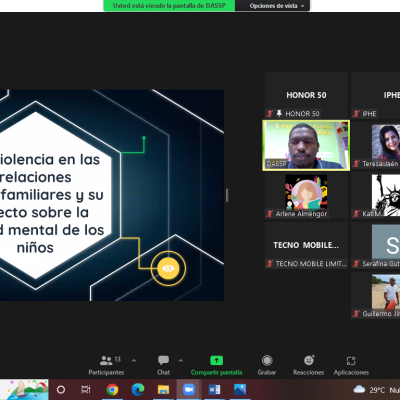
Task: Select the HONOR 50 participant tile
Action: [306, 95]
